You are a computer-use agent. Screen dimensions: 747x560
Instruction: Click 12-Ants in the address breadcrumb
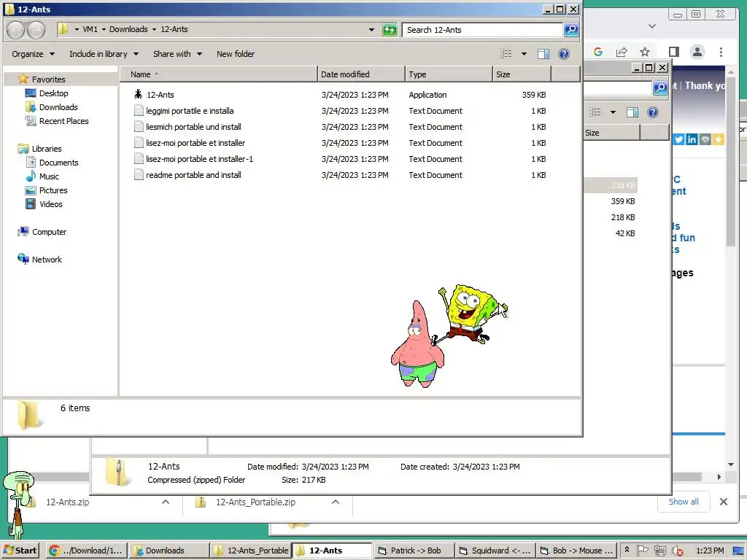click(x=174, y=29)
